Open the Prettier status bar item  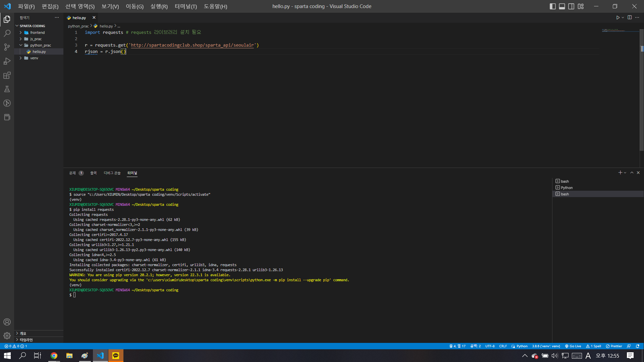click(x=614, y=346)
